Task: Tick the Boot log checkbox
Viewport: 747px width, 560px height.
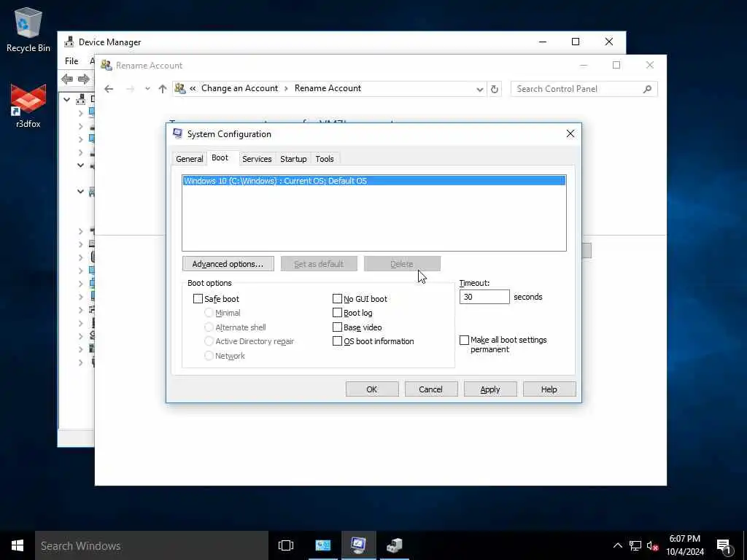Action: coord(337,313)
